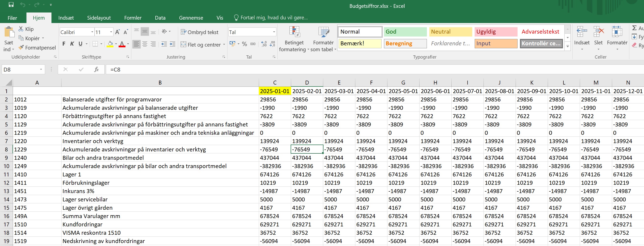Image resolution: width=644 pixels, height=246 pixels.
Task: Switch to the Formler tab
Action: [x=133, y=18]
